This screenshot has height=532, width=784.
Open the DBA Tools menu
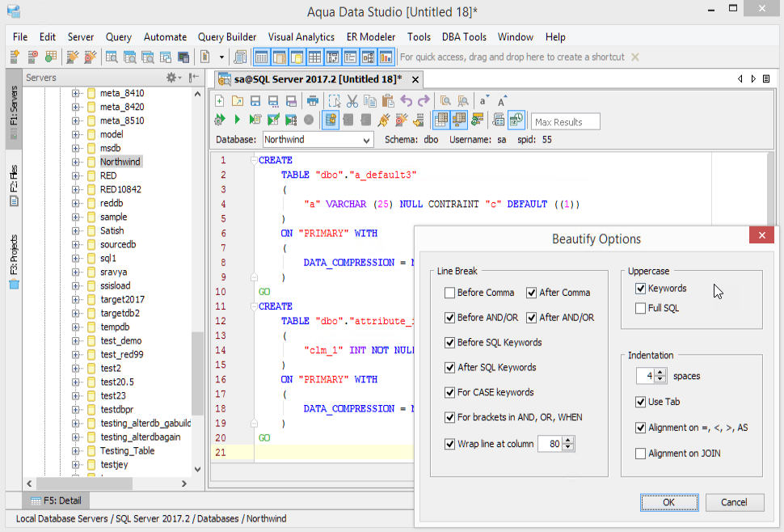(464, 37)
